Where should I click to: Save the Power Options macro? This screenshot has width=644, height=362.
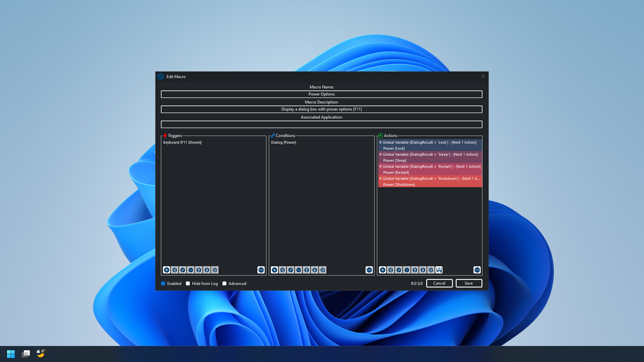tap(469, 283)
